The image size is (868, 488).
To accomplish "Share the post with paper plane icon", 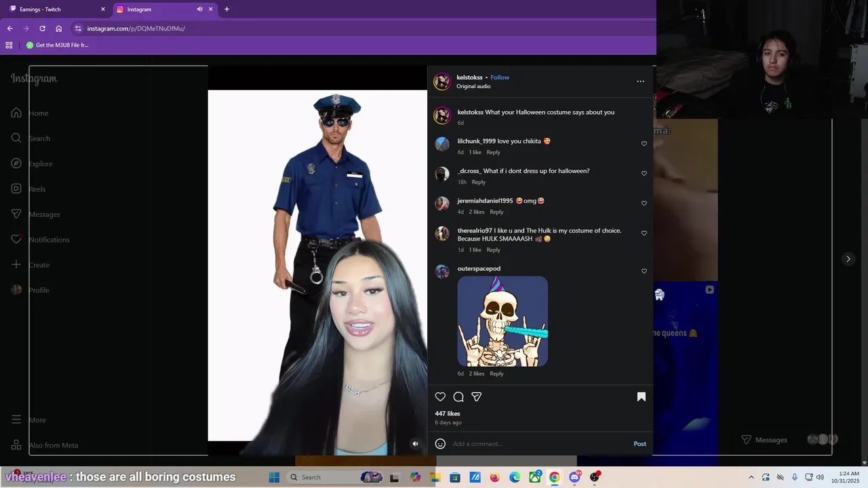I will [477, 397].
